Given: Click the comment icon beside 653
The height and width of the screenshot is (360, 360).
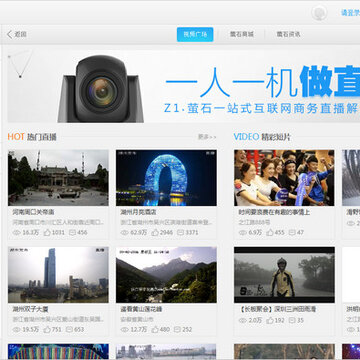Looking at the screenshot, I should (x=69, y=329).
